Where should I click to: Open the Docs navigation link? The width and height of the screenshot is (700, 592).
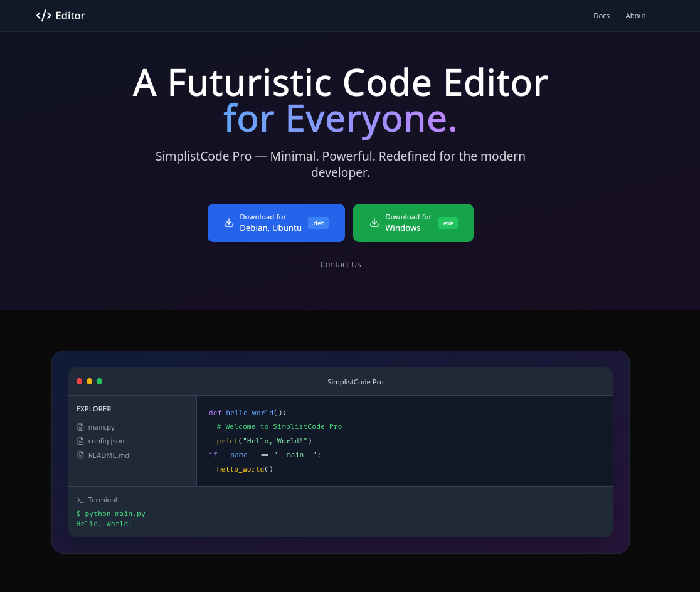click(x=601, y=16)
